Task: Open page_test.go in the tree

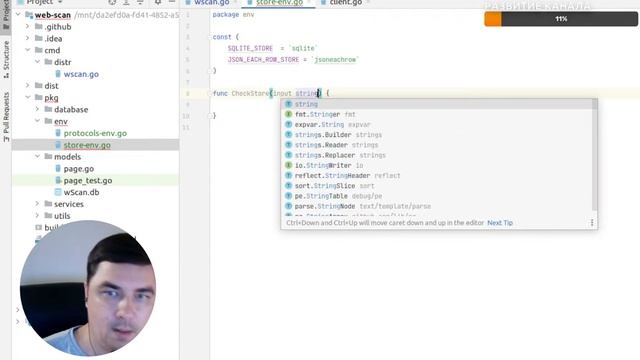Action: click(88, 180)
